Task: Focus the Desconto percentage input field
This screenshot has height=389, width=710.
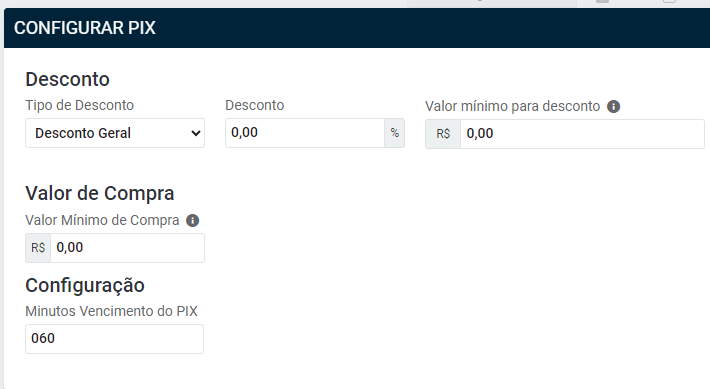Action: coord(305,133)
